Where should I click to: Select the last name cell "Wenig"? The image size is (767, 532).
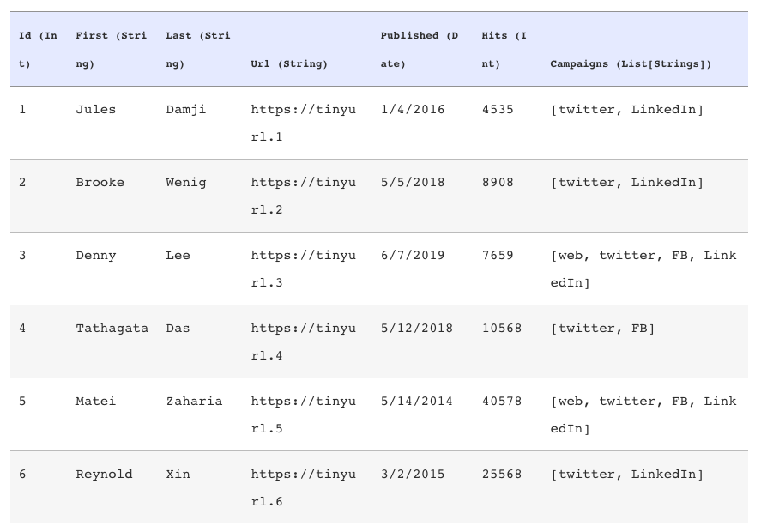coord(186,183)
